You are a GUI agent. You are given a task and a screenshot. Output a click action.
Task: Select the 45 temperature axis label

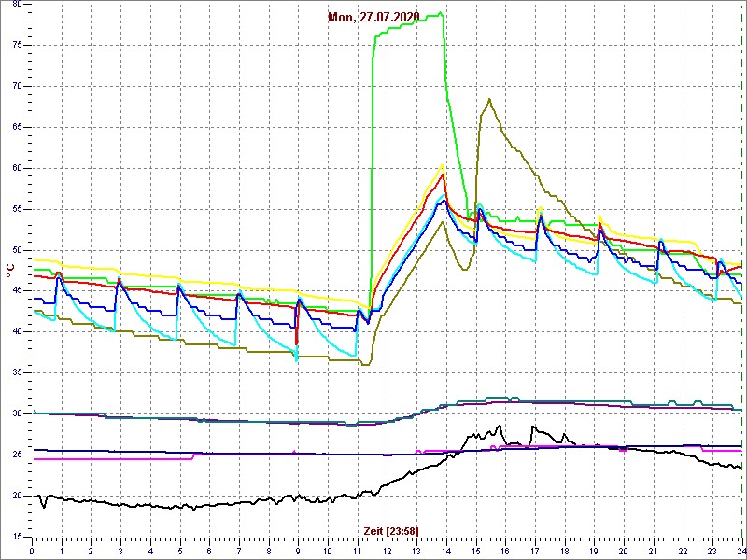(x=17, y=291)
